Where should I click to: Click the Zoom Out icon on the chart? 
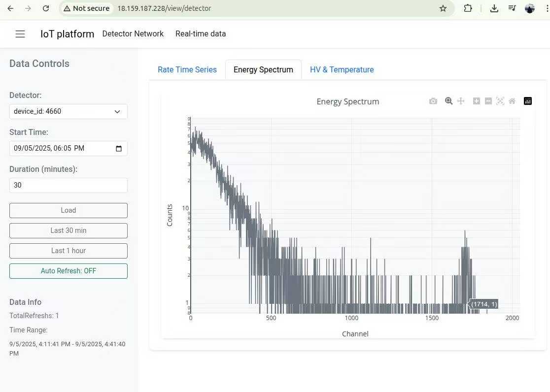click(x=488, y=101)
